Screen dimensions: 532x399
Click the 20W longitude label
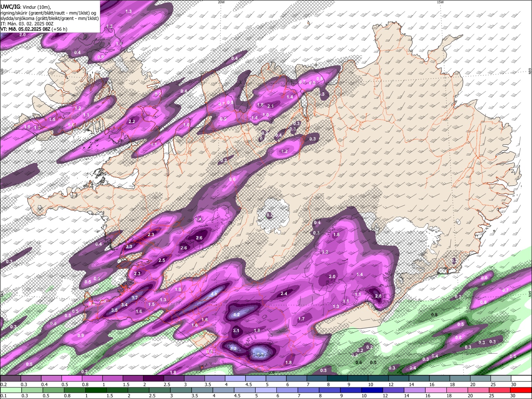coord(221,2)
